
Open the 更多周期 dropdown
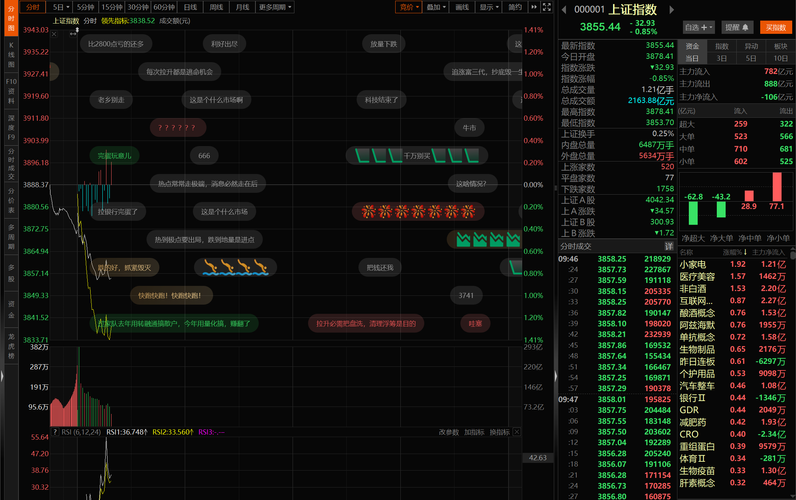pos(275,7)
